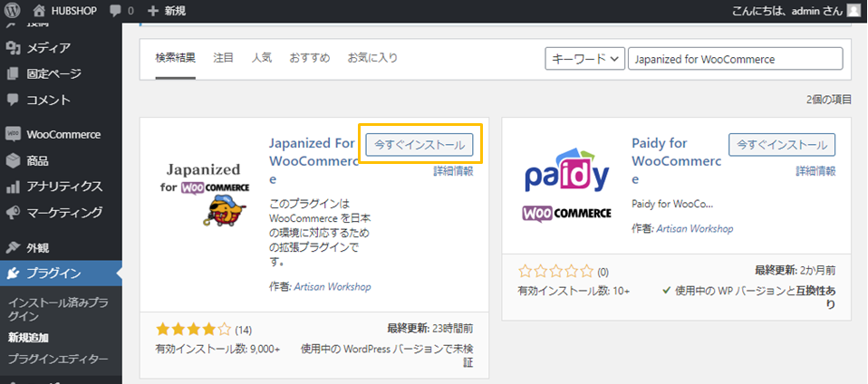868x384 pixels.
Task: Install Paidy for WooCommerce now
Action: point(782,144)
